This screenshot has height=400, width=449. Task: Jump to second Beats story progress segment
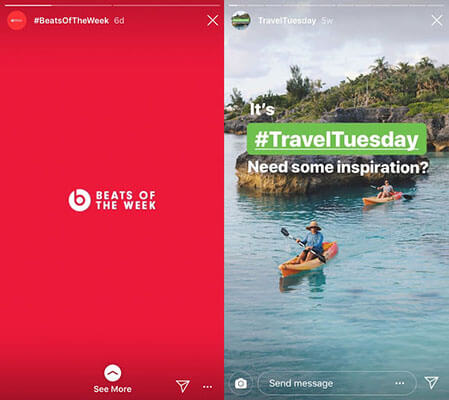point(167,5)
